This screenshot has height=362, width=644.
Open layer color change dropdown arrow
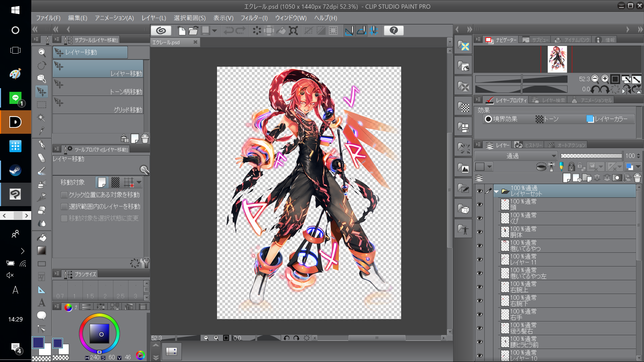[x=638, y=167]
